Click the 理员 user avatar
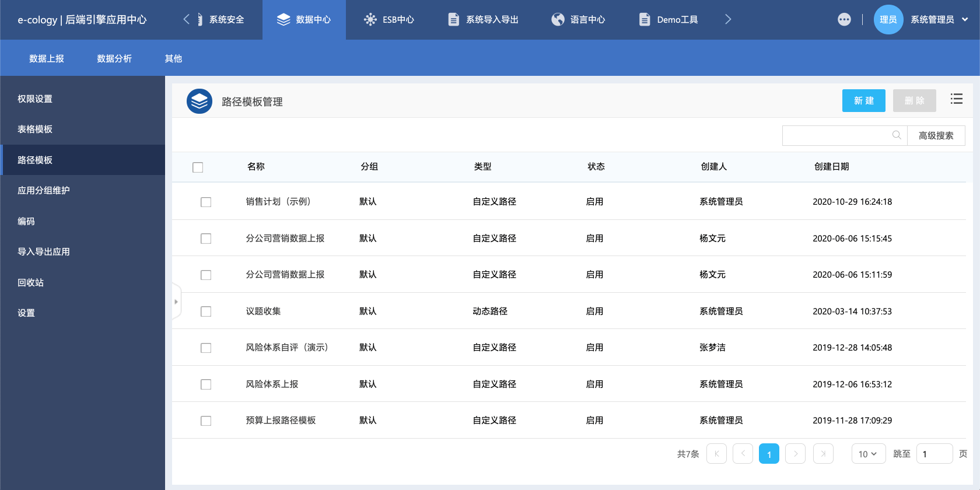This screenshot has height=490, width=980. [x=888, y=19]
